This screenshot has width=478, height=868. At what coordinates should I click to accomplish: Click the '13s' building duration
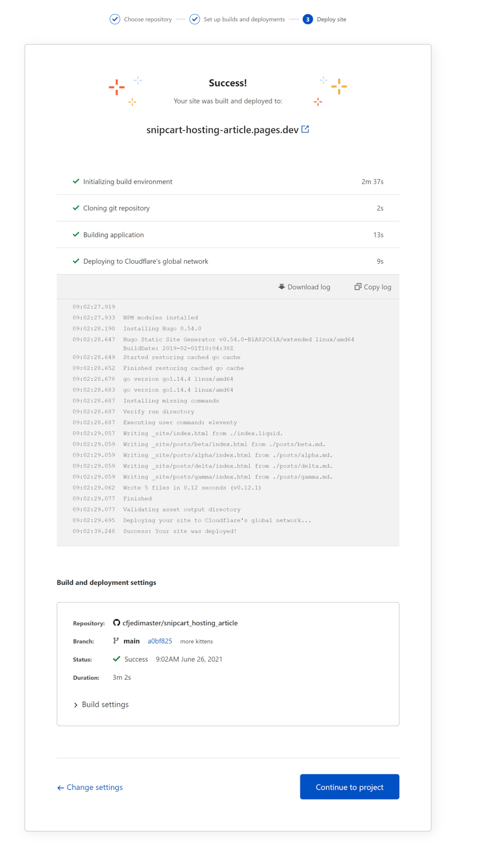click(378, 234)
